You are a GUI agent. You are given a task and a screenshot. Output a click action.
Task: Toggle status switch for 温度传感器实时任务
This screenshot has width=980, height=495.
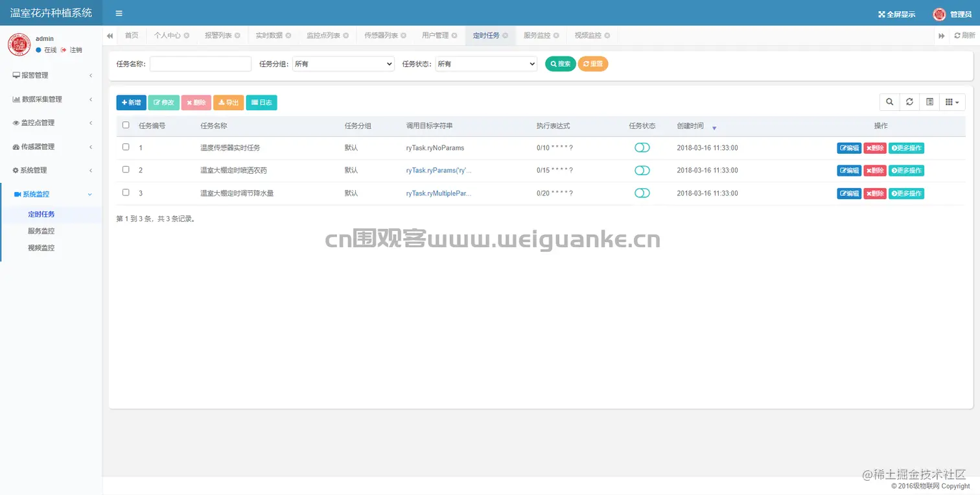click(642, 148)
